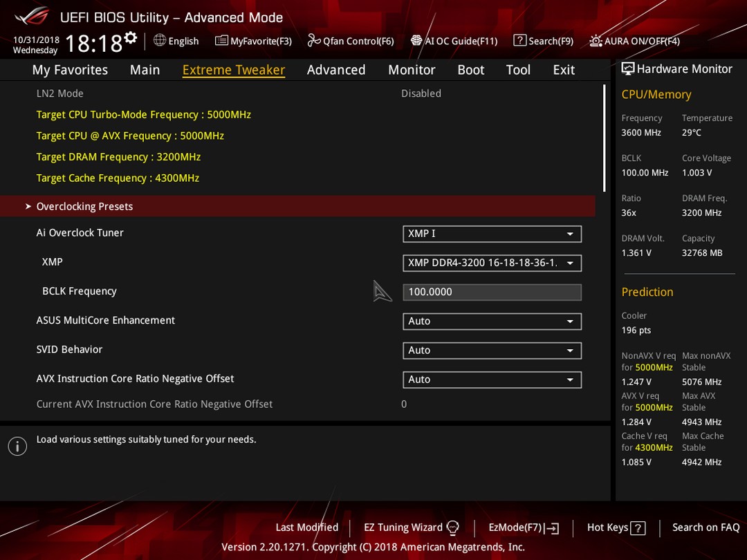Switch to the Advanced tab
The width and height of the screenshot is (747, 560).
click(336, 70)
